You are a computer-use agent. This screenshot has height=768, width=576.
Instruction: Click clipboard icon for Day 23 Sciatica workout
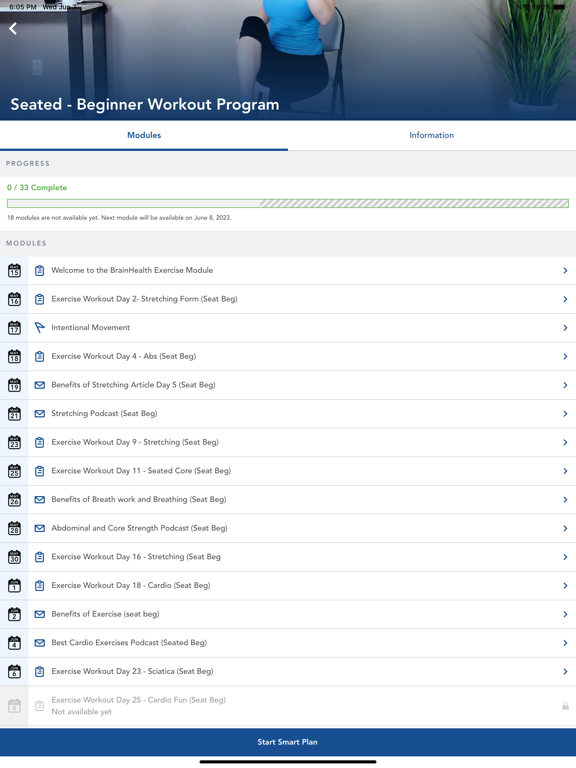[40, 672]
